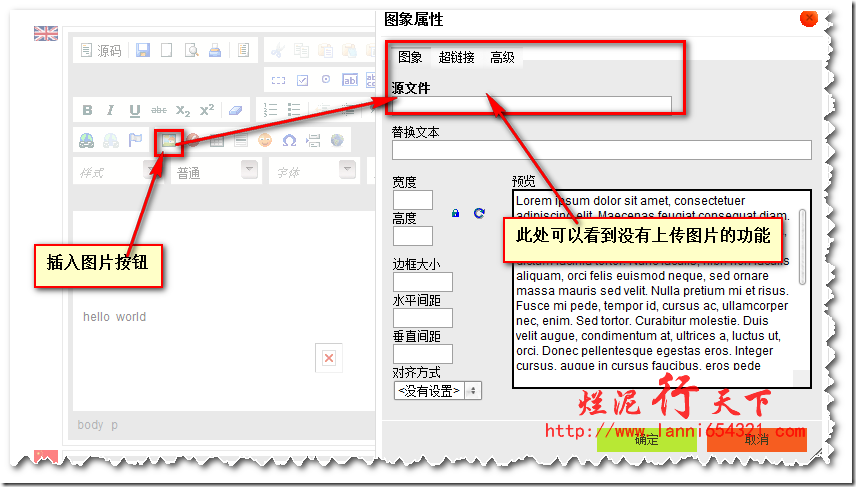
Task: Toggle the lock aspect ratio icon
Action: tap(456, 213)
